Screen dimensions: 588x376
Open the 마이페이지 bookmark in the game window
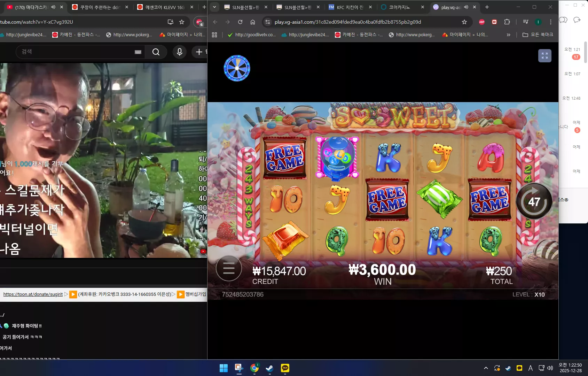point(465,35)
